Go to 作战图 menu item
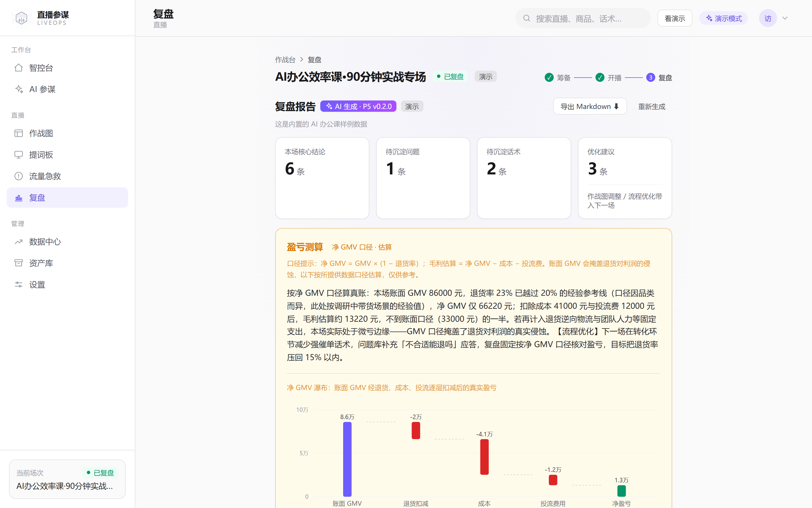This screenshot has height=508, width=812. (67, 133)
